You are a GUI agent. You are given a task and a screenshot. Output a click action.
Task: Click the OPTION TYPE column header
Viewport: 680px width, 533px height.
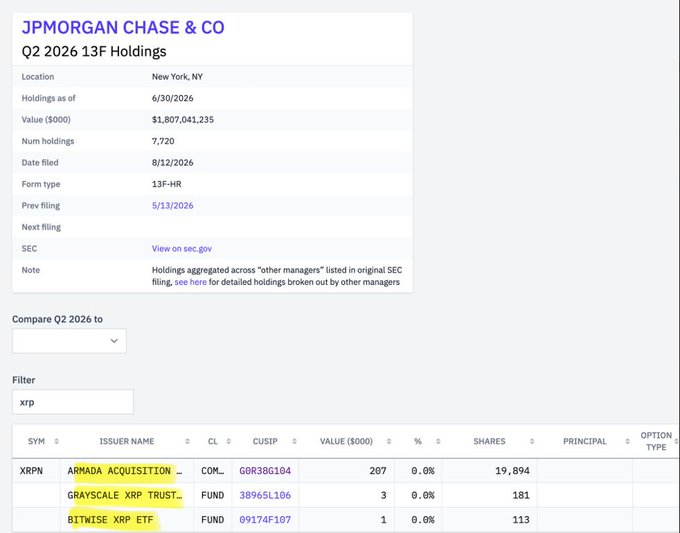tap(656, 441)
